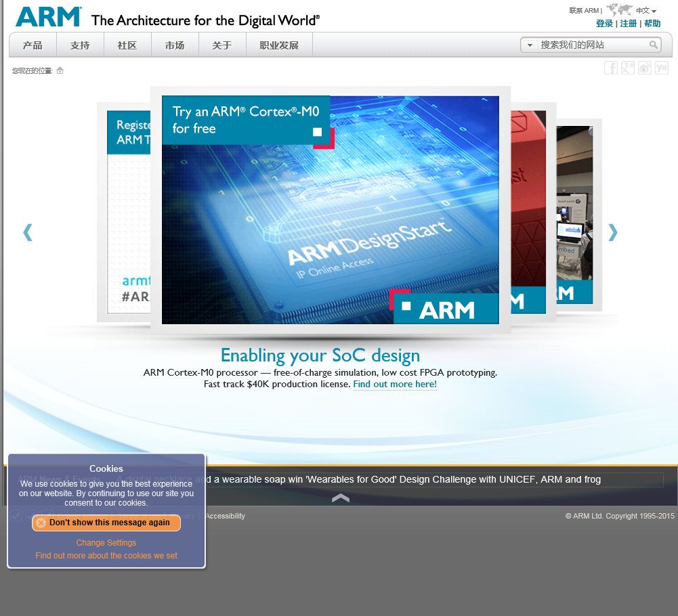678x616 pixels.
Task: Open the 社区 menu
Action: (x=127, y=45)
